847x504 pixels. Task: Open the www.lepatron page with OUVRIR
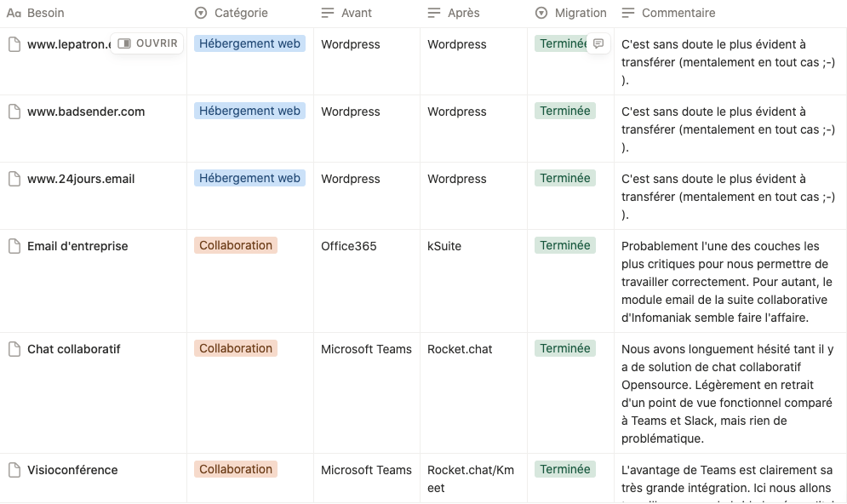148,43
